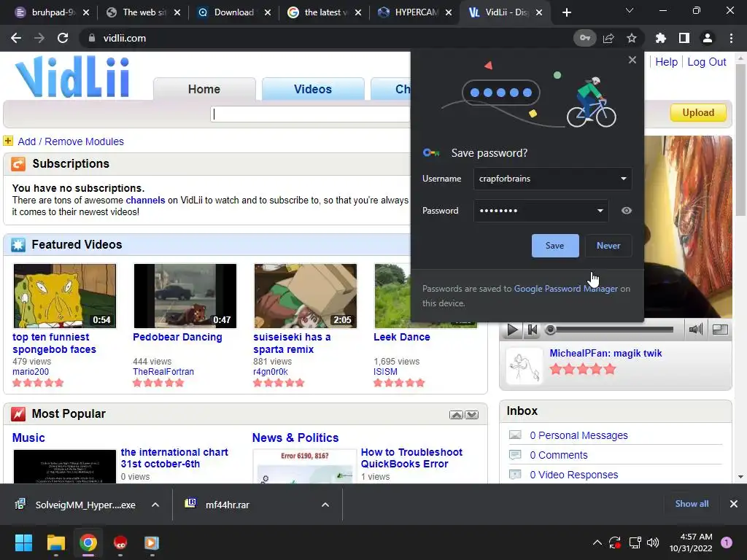Open the Music category link
747x560 pixels.
point(28,438)
